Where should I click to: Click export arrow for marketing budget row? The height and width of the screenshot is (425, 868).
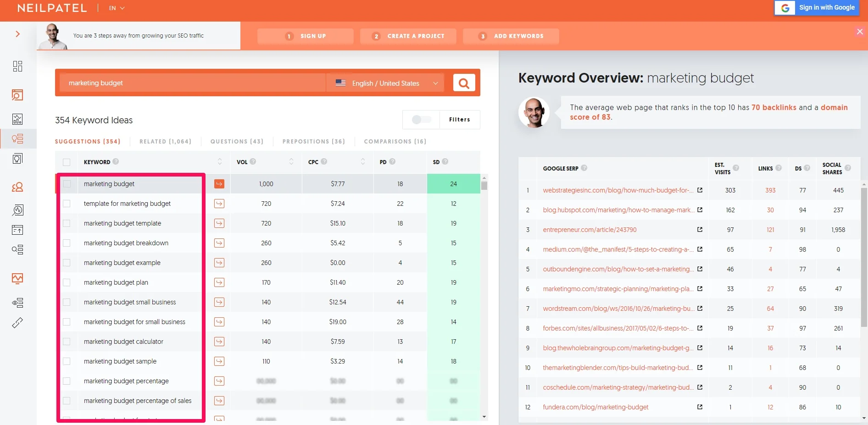click(219, 184)
